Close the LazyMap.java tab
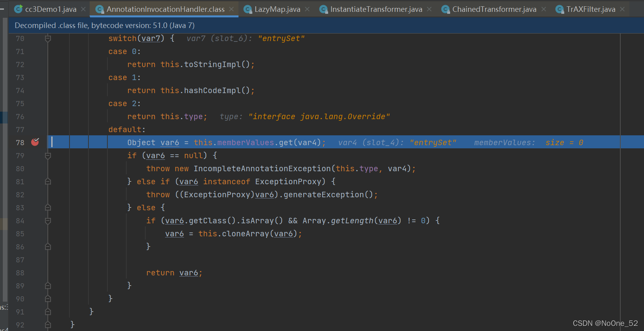 (x=307, y=9)
